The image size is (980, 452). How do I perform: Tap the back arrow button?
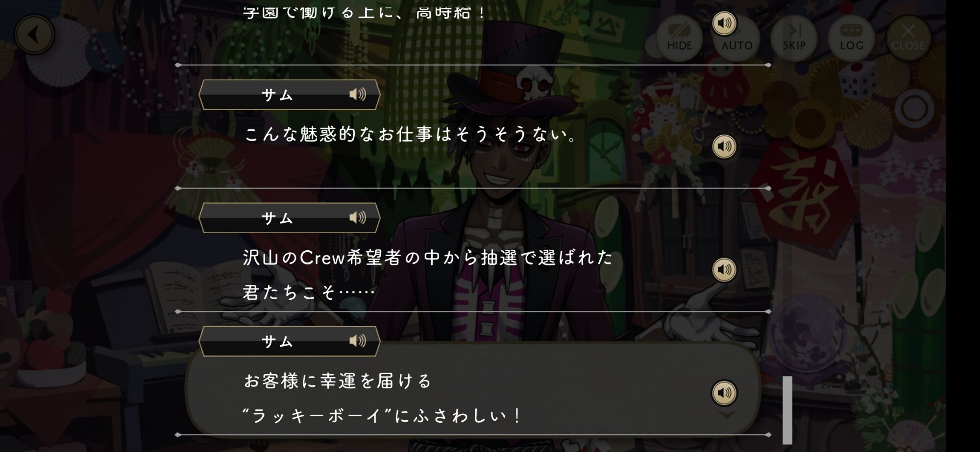click(34, 35)
